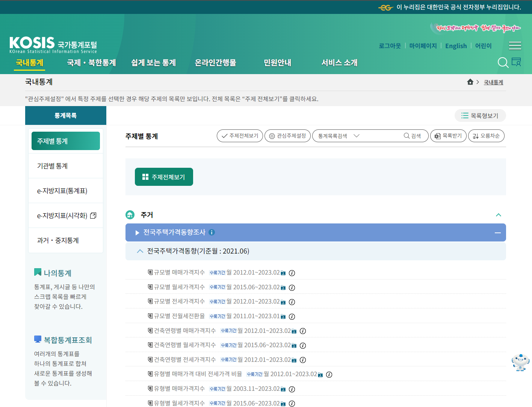
Task: Click the info icon for 건축연령별 매매가격지수
Action: click(303, 331)
